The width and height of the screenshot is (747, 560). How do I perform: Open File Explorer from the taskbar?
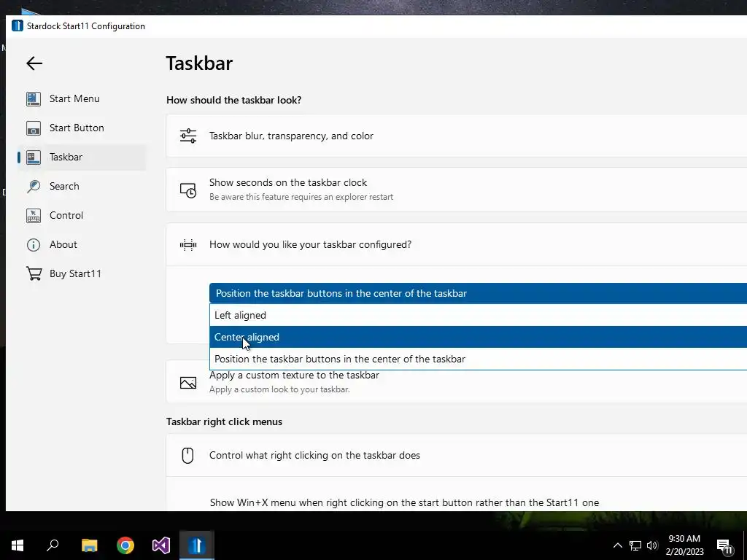[89, 545]
